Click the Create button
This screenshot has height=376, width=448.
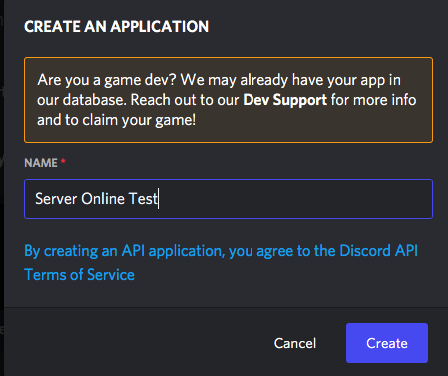click(387, 343)
